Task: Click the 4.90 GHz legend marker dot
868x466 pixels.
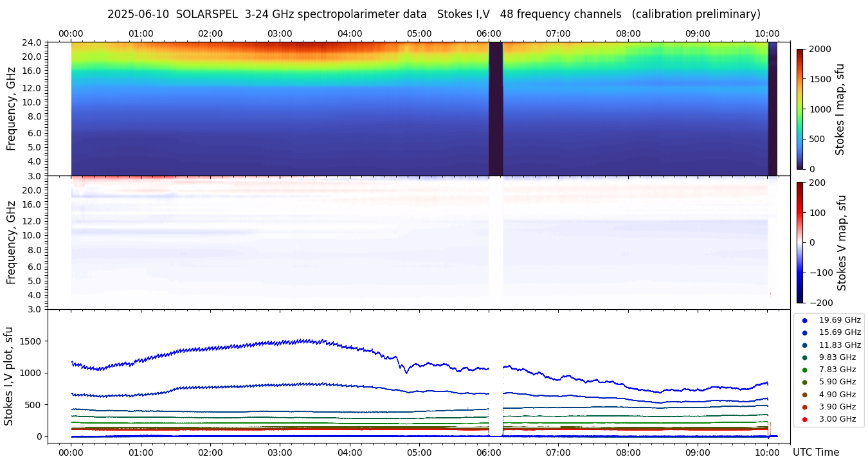Action: pyautogui.click(x=804, y=395)
